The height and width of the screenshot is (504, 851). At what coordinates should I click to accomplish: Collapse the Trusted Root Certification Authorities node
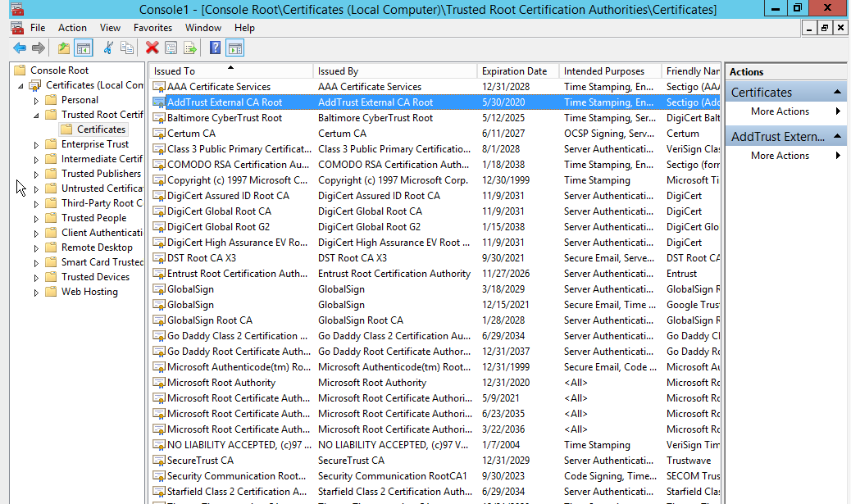(36, 116)
